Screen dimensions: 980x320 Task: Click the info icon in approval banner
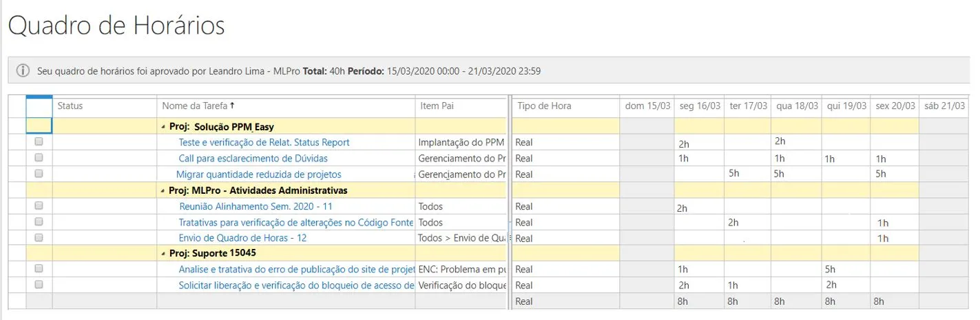click(x=23, y=71)
